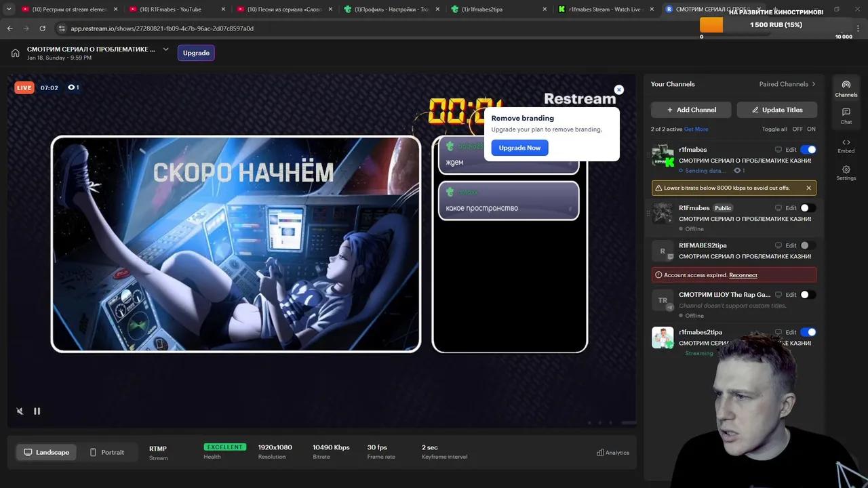Click viewer count beside Sending data
This screenshot has height=488, width=868.
(x=739, y=171)
